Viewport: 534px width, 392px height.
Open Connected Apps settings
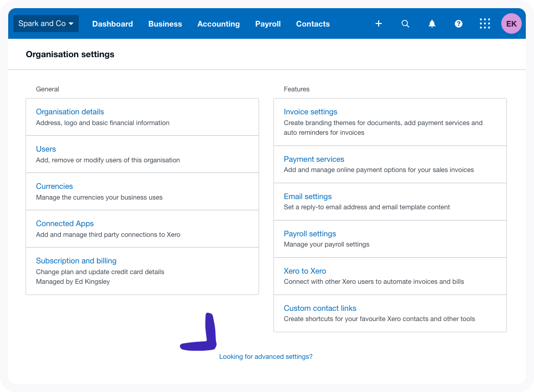point(65,224)
